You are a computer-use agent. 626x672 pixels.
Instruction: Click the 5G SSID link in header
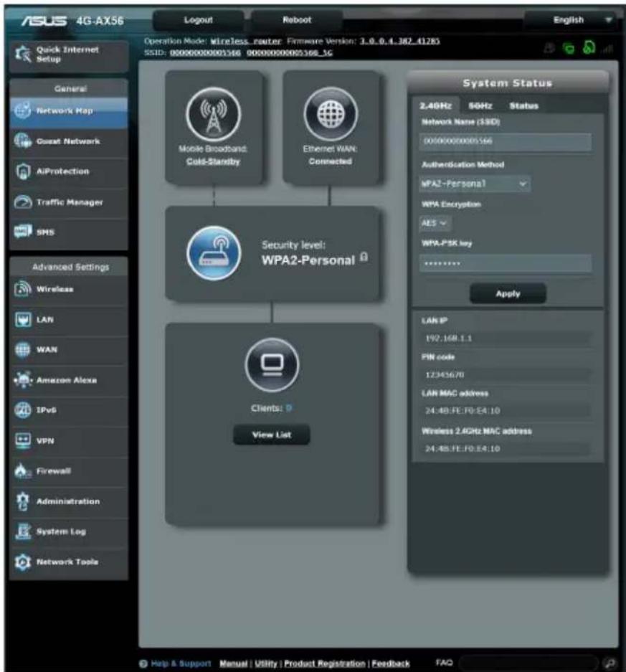[290, 53]
